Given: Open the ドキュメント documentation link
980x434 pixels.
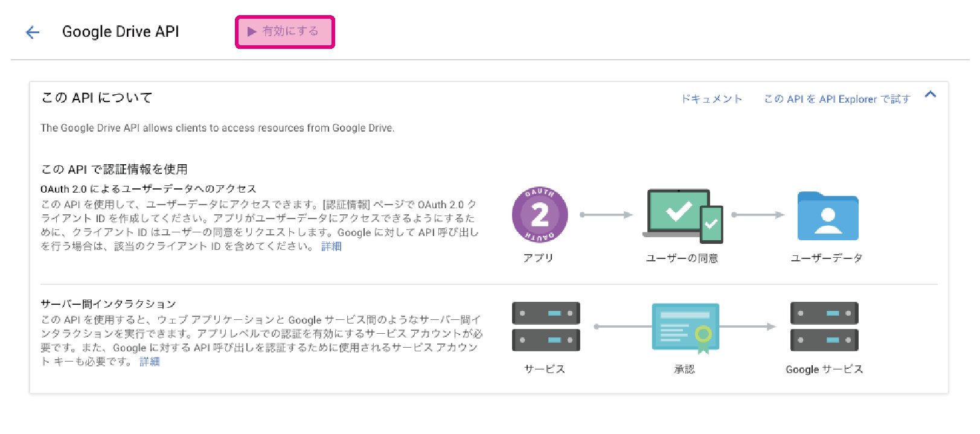Looking at the screenshot, I should [x=711, y=98].
